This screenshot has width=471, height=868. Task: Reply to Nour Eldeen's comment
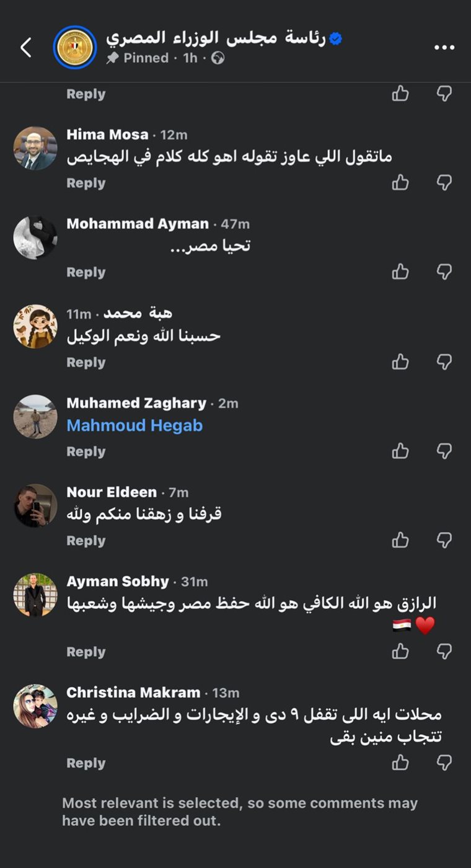tap(86, 541)
